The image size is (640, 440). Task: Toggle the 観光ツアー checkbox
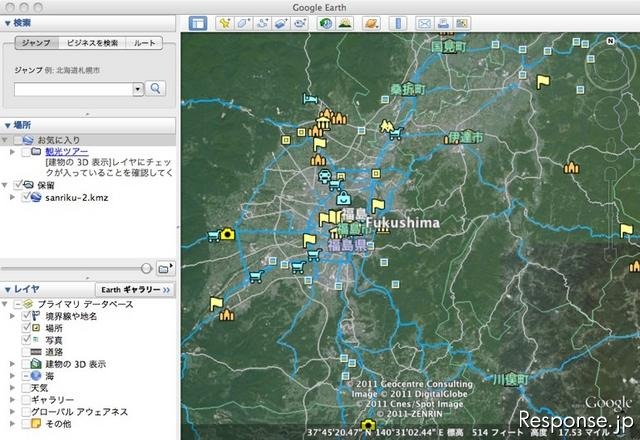(26, 152)
